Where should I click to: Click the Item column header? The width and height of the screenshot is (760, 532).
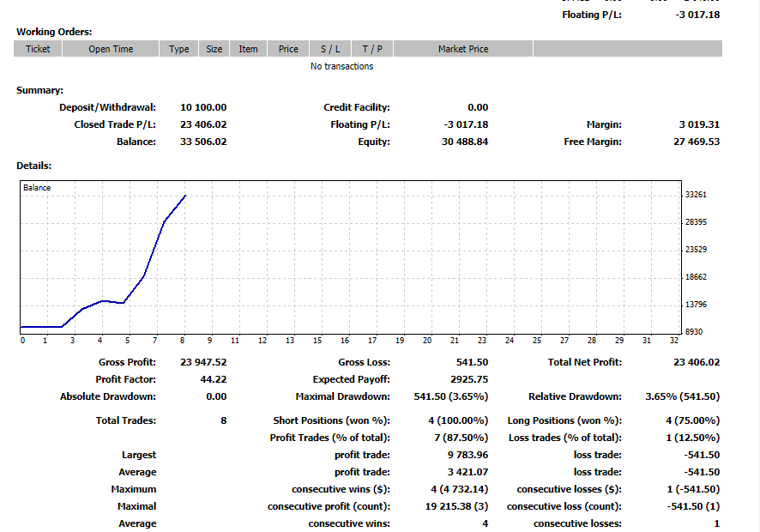(x=248, y=49)
